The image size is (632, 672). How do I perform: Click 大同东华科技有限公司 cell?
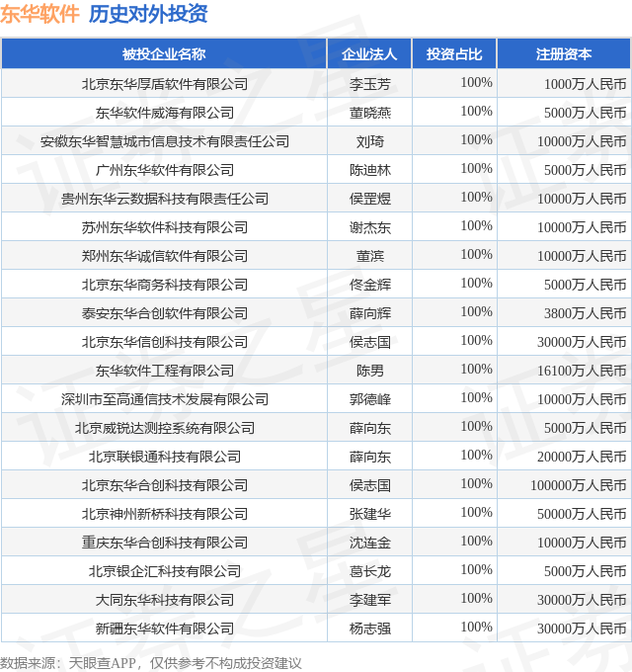(x=165, y=600)
